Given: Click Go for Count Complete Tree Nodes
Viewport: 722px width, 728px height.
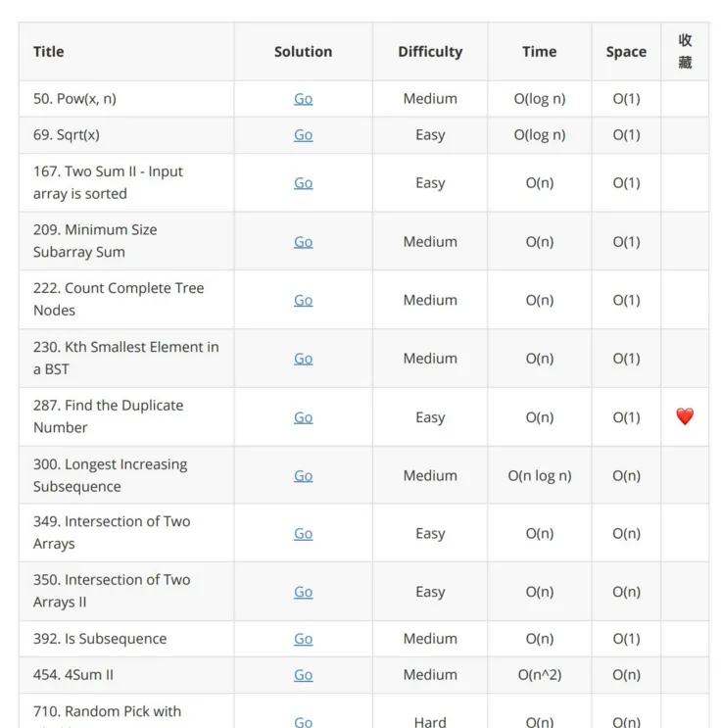Looking at the screenshot, I should click(x=304, y=301).
